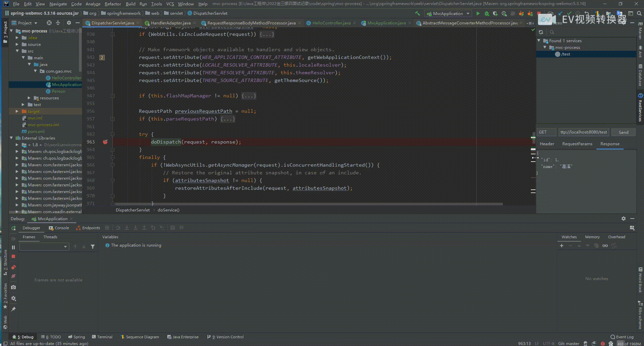The width and height of the screenshot is (644, 346).
Task: Open debug panel settings gear
Action: (13, 298)
